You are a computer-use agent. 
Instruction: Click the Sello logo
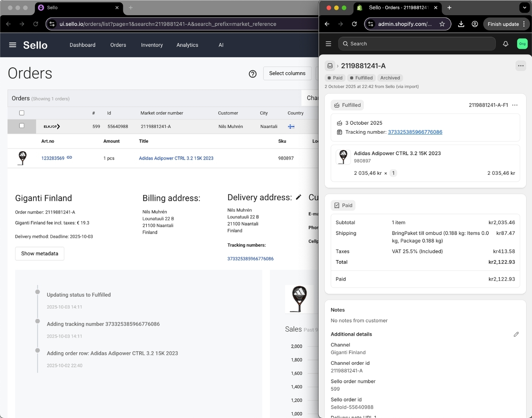tap(35, 45)
